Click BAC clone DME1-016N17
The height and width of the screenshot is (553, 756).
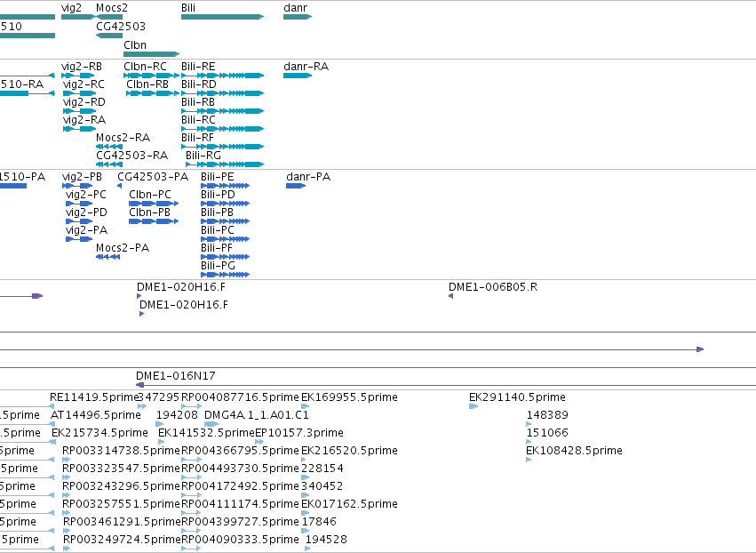coord(176,376)
